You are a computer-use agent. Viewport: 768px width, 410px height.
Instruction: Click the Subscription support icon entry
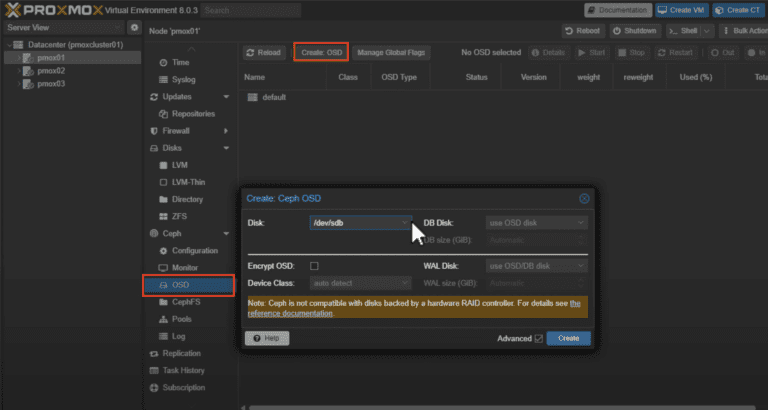coord(154,387)
